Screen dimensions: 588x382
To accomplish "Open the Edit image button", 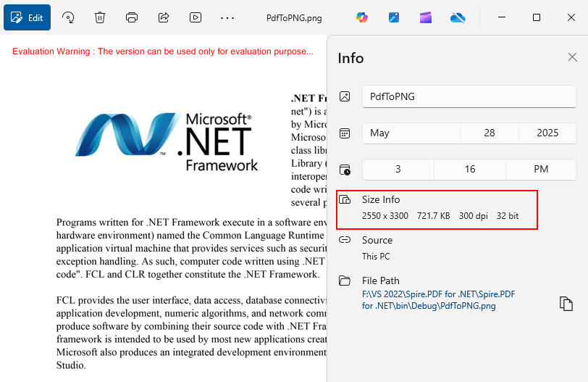I will tap(27, 17).
